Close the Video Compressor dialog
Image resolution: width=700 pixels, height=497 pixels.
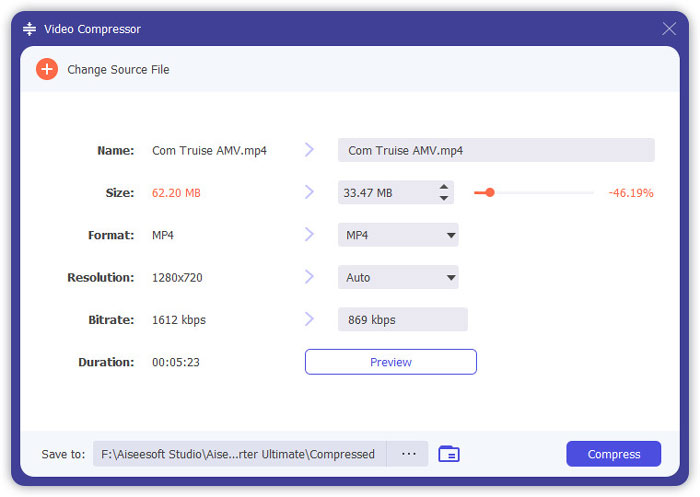pos(669,29)
